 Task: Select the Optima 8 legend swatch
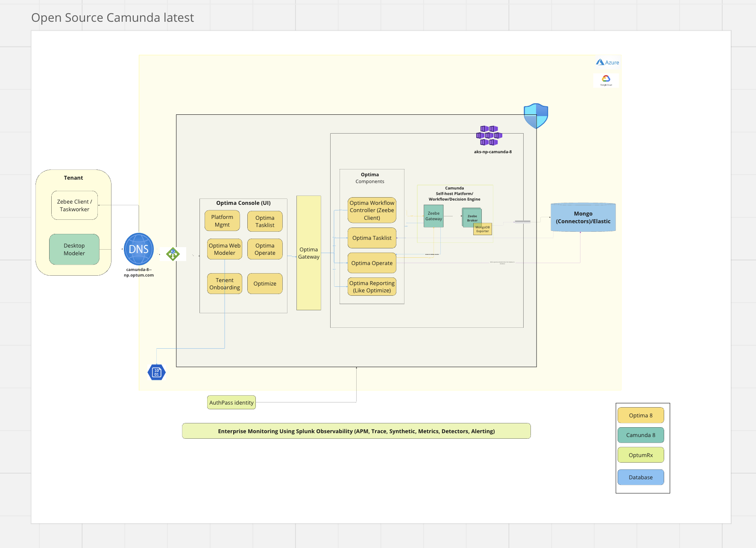point(641,415)
